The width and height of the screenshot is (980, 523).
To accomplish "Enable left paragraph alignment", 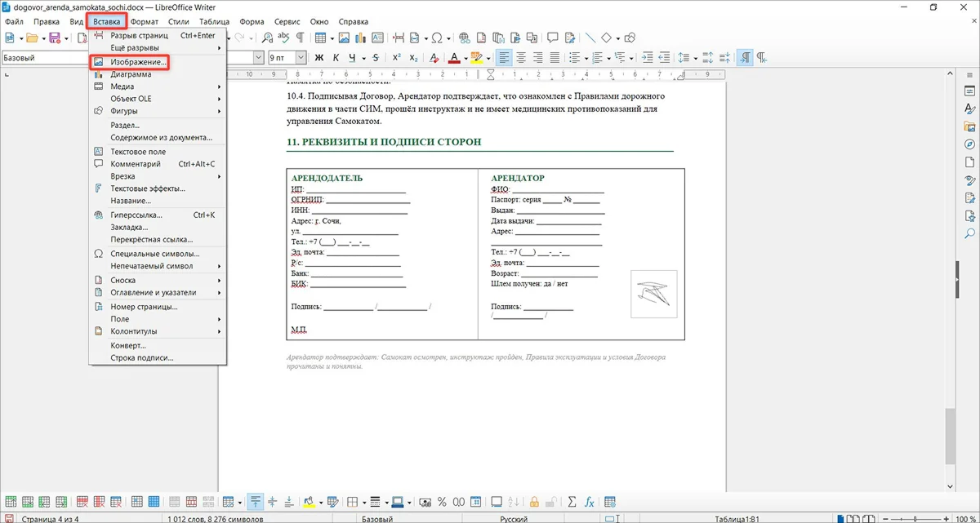I will pyautogui.click(x=503, y=58).
